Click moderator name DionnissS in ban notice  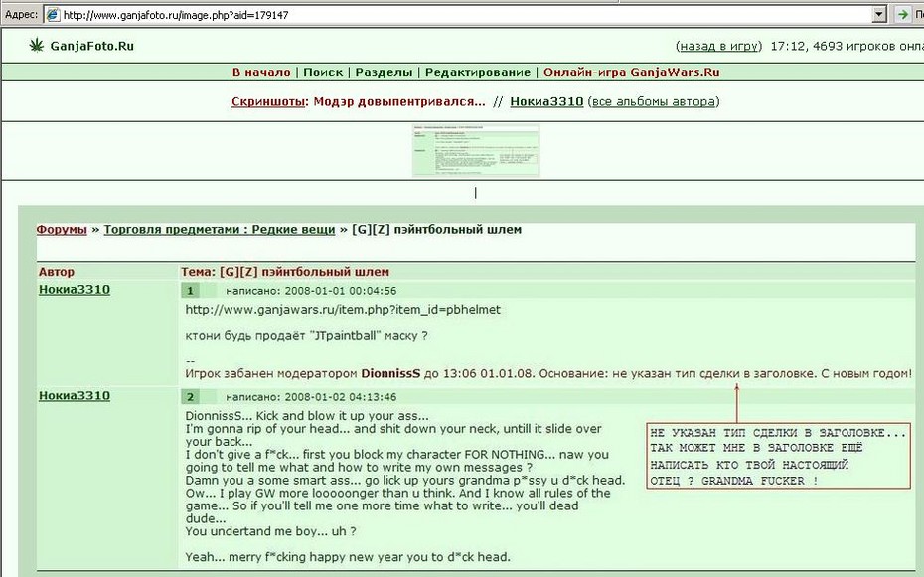pos(390,373)
